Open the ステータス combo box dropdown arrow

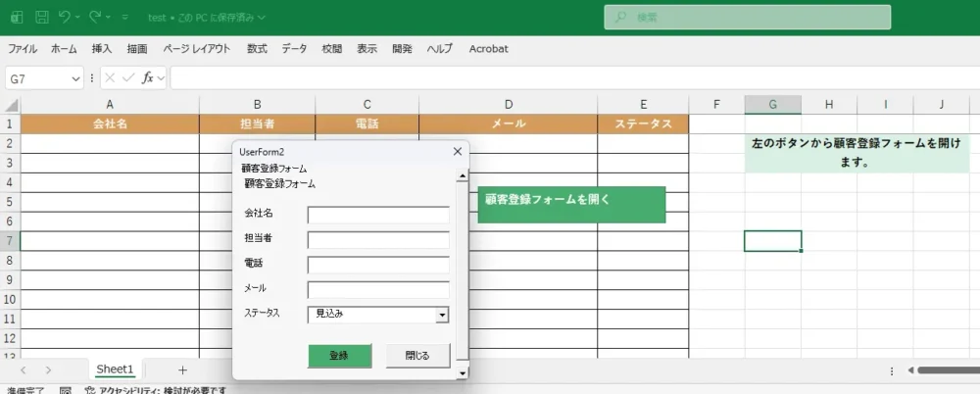coord(443,315)
